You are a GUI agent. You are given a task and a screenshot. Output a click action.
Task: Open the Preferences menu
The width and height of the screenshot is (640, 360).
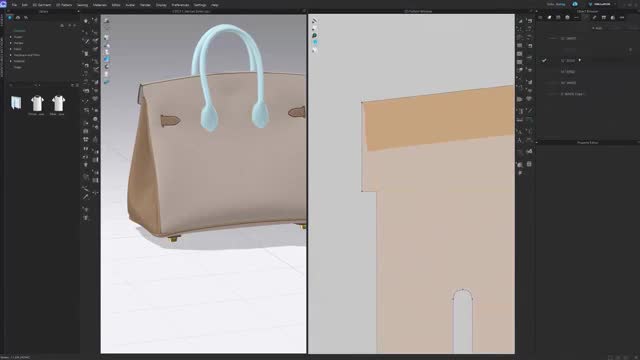180,5
